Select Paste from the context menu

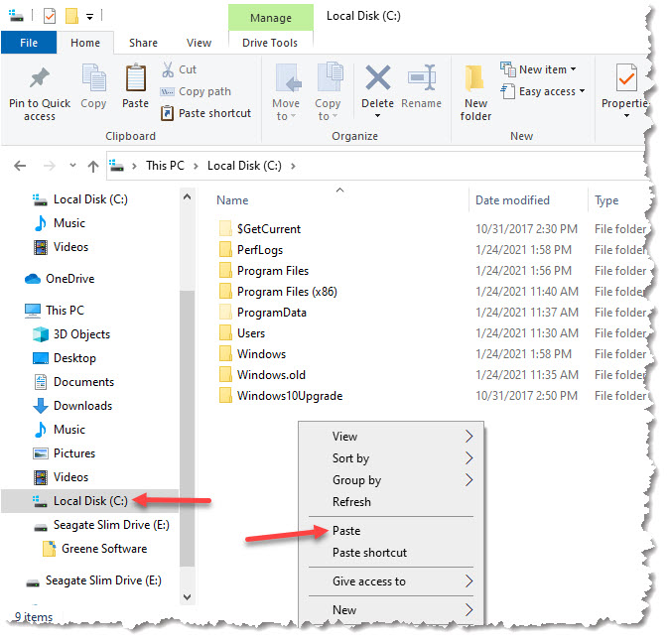click(x=346, y=531)
